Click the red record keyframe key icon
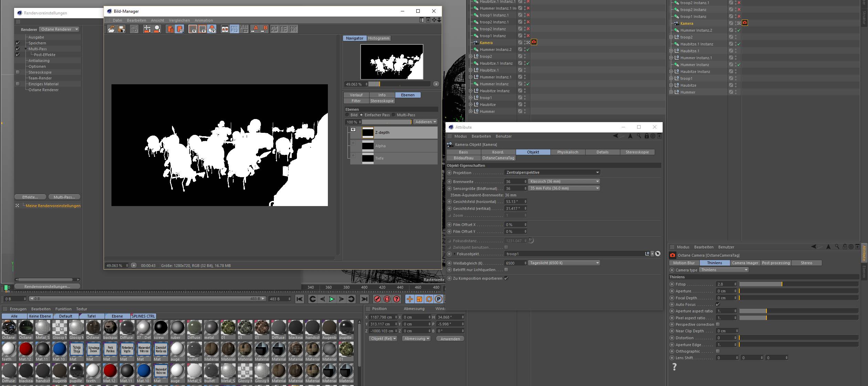868x386 pixels. 377,299
